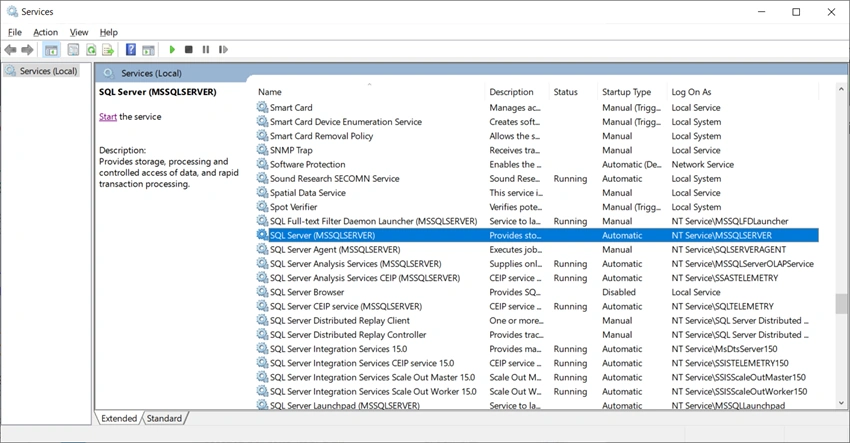The image size is (850, 443).
Task: Click the vertical scrollbar down arrow
Action: [841, 403]
